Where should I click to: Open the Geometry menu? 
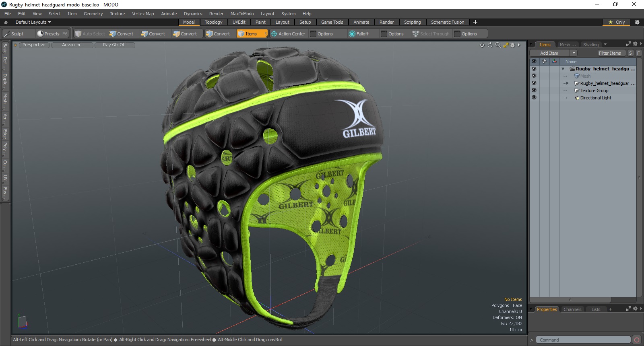[x=93, y=14]
